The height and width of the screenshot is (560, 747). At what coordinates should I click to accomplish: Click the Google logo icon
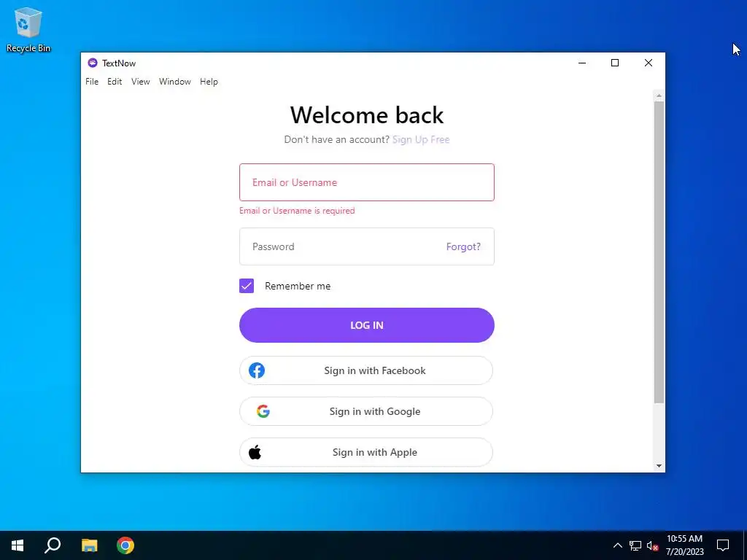click(263, 411)
